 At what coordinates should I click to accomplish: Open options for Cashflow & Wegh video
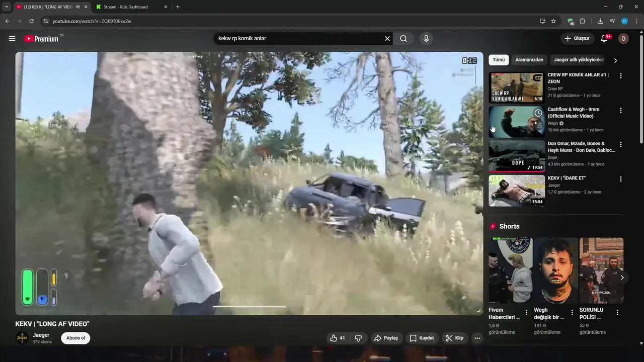[x=620, y=110]
